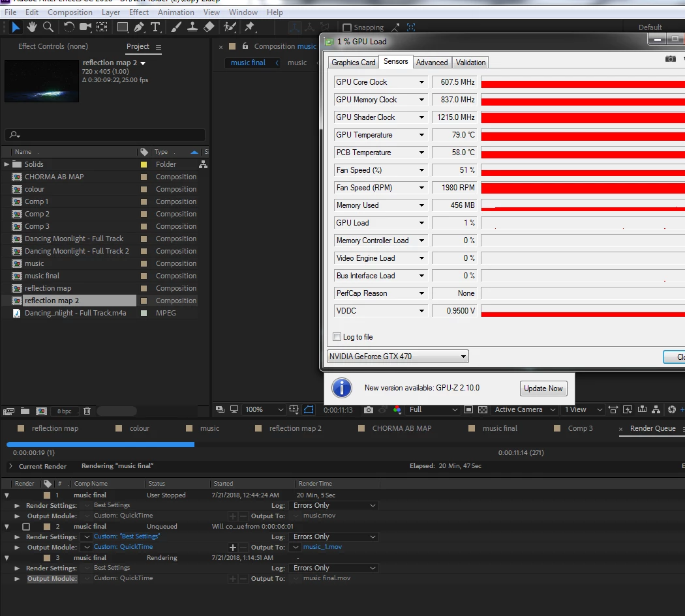Add an output module to item 2
Image resolution: width=685 pixels, height=616 pixels.
(233, 548)
